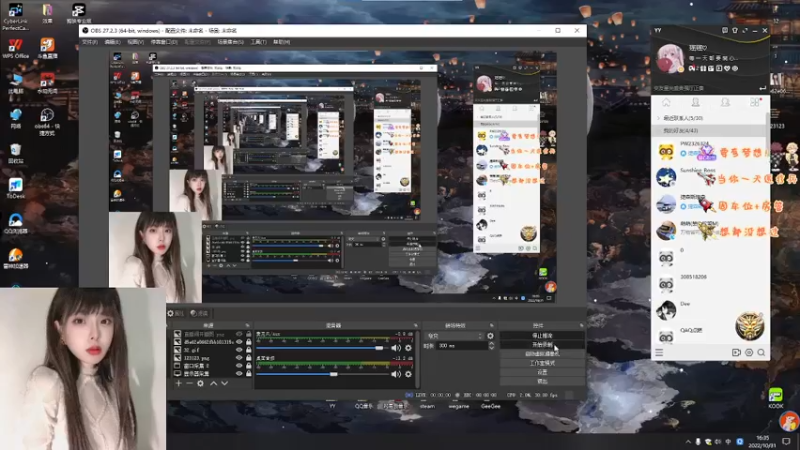Open YY main menu hamburger icon
Screen dimensions: 800x450
(x=659, y=353)
